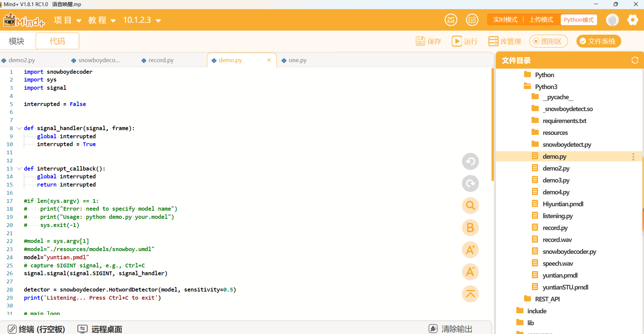Open search with magnifier floating button
644x334 pixels.
[470, 206]
